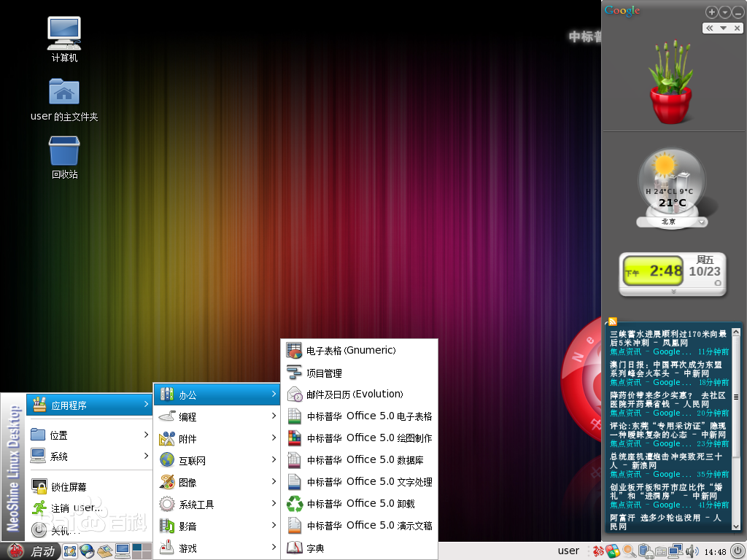
Task: Open the mail envelope icon in the taskbar
Action: click(105, 551)
